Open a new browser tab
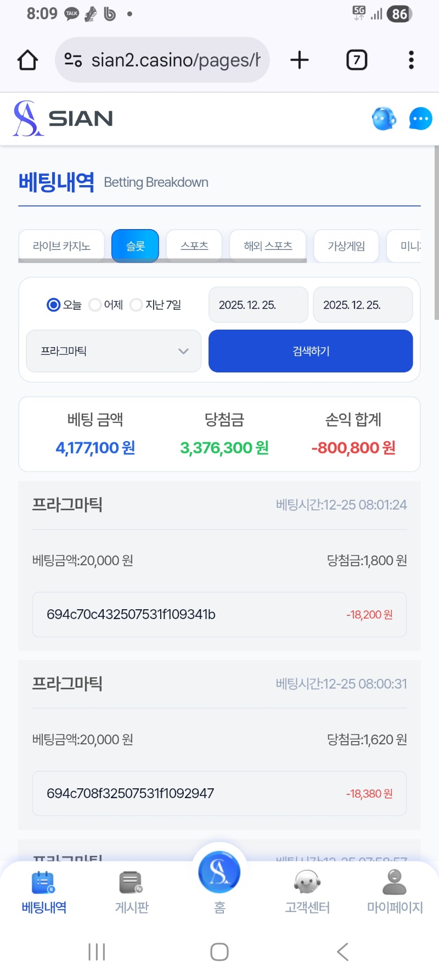 (300, 60)
